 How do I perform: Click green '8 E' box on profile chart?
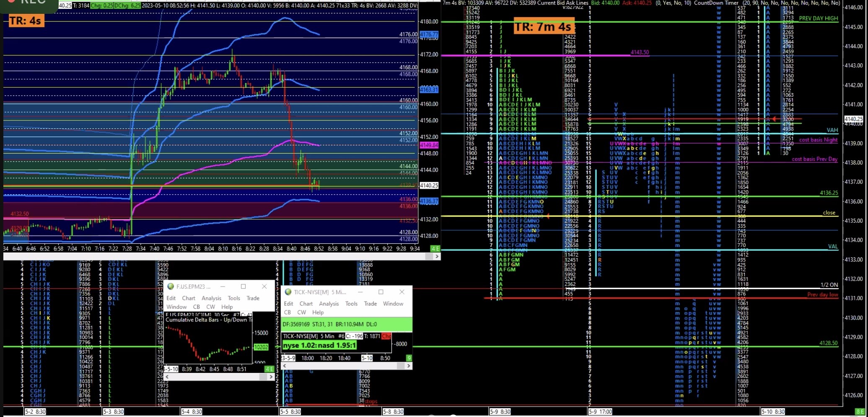coord(860,412)
